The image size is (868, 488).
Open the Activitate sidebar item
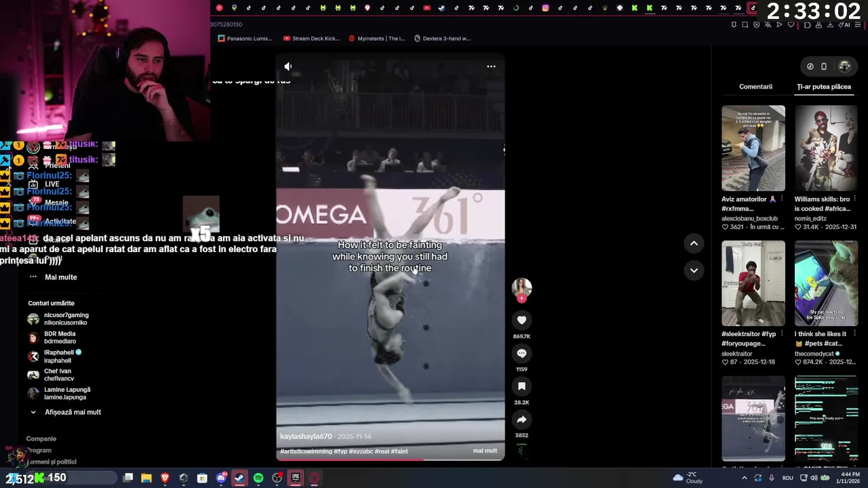(x=52, y=222)
